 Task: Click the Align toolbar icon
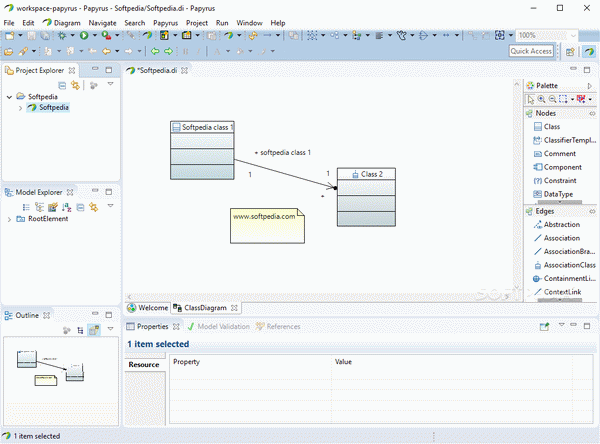[x=379, y=36]
